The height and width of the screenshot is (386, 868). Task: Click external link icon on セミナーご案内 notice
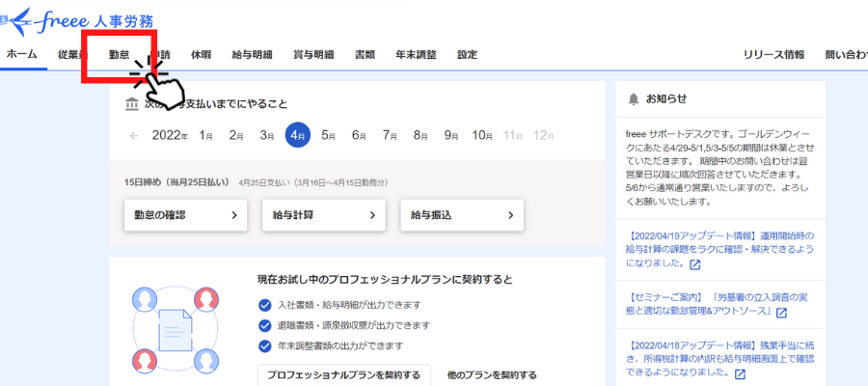point(781,313)
